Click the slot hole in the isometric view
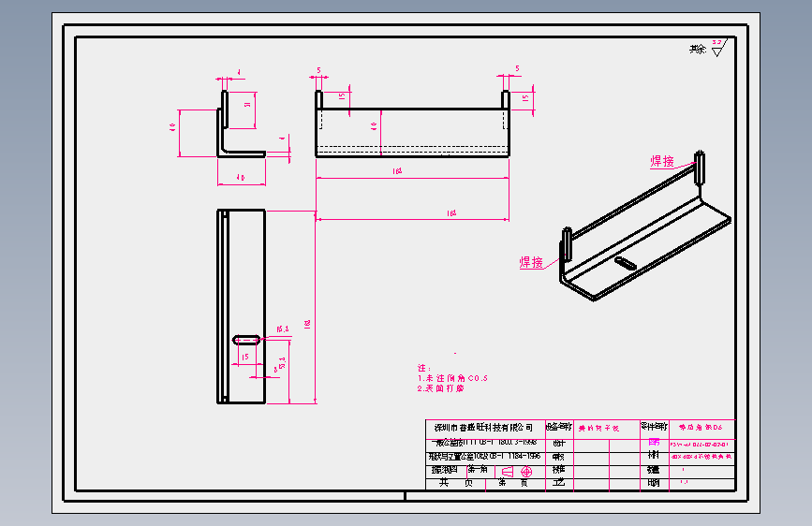Screen dimensions: 812x526 626,263
